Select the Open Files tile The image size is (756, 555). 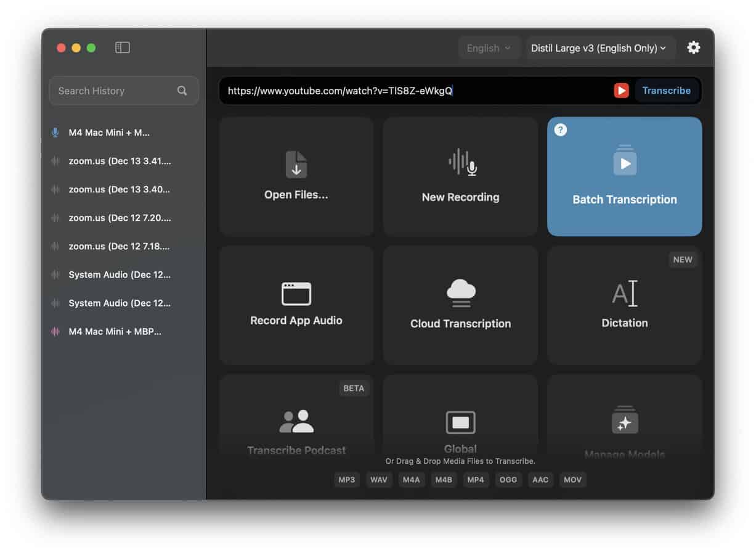(x=296, y=176)
